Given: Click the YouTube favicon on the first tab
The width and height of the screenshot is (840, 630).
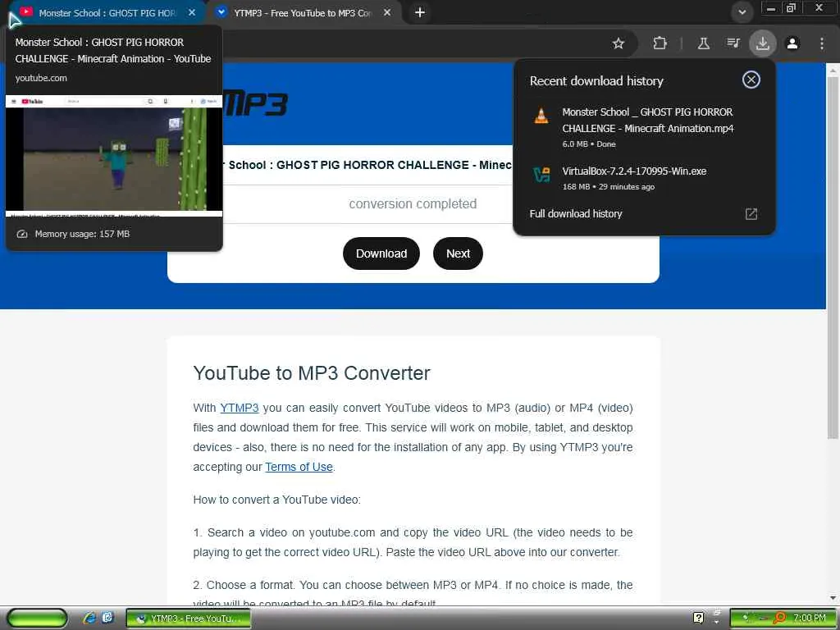Looking at the screenshot, I should pyautogui.click(x=26, y=11).
